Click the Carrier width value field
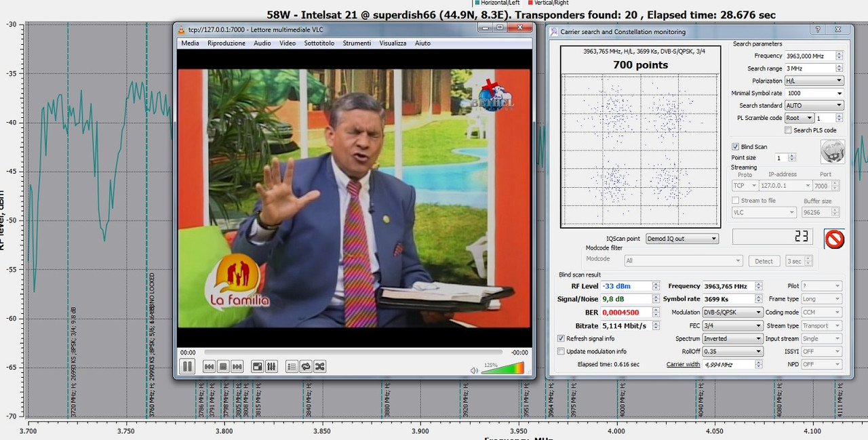The width and height of the screenshot is (868, 440). (732, 364)
